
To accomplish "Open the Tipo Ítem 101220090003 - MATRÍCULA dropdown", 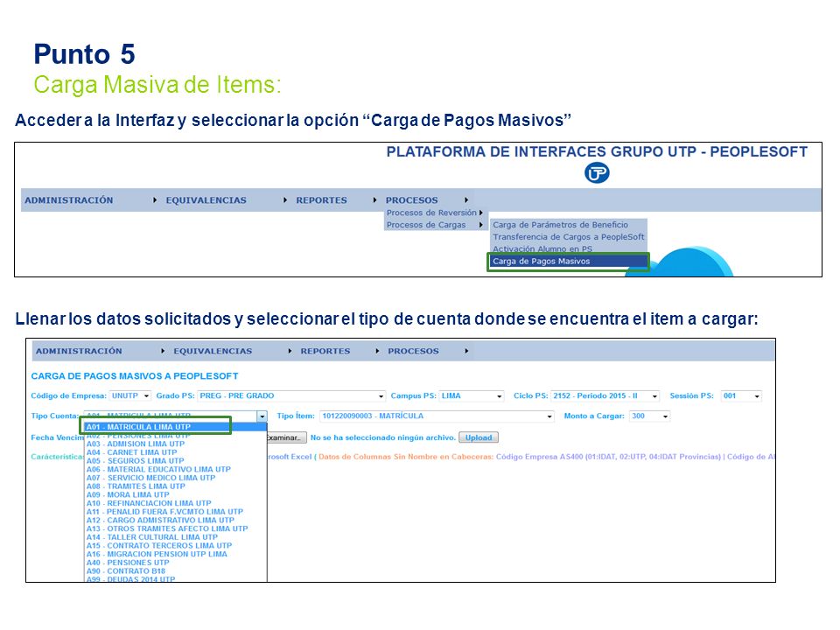I will (437, 416).
